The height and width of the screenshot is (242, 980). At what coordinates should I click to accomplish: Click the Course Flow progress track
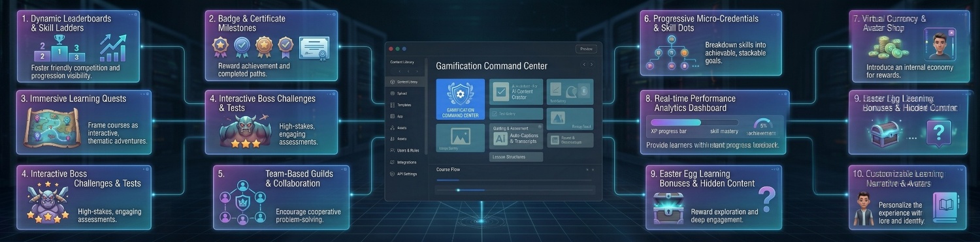[x=515, y=180]
